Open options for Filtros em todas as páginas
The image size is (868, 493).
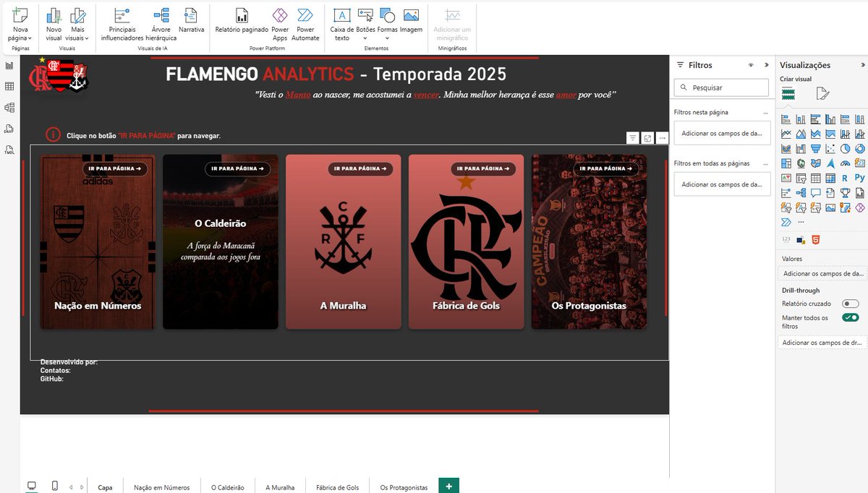click(766, 163)
